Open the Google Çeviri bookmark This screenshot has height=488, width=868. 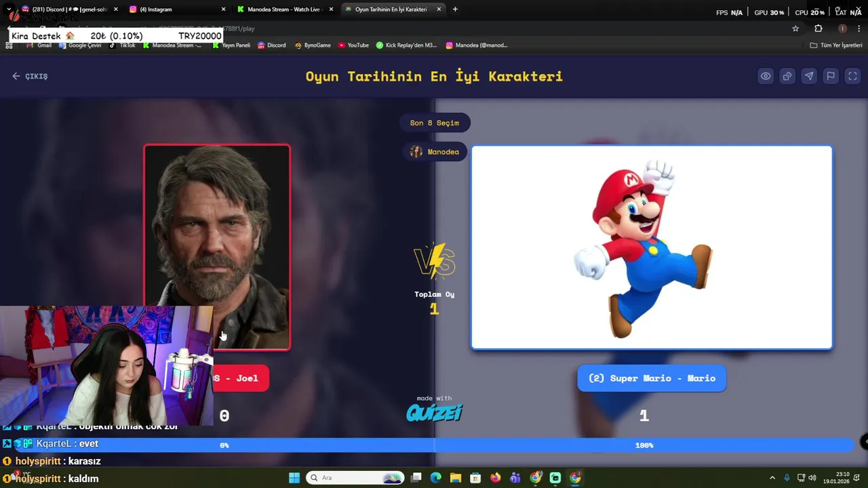click(80, 45)
